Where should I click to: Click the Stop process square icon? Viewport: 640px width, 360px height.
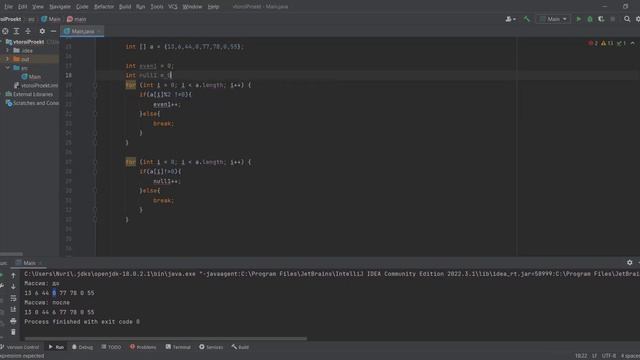pyautogui.click(x=613, y=19)
